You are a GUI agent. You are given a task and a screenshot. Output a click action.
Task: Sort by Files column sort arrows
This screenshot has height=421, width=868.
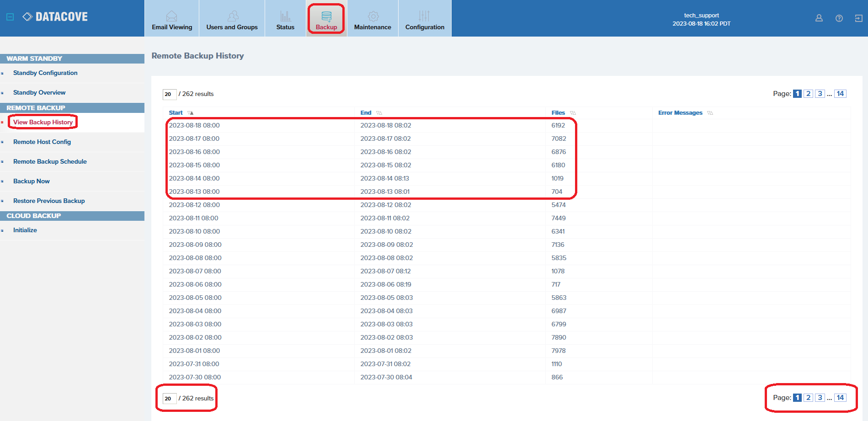click(x=573, y=113)
